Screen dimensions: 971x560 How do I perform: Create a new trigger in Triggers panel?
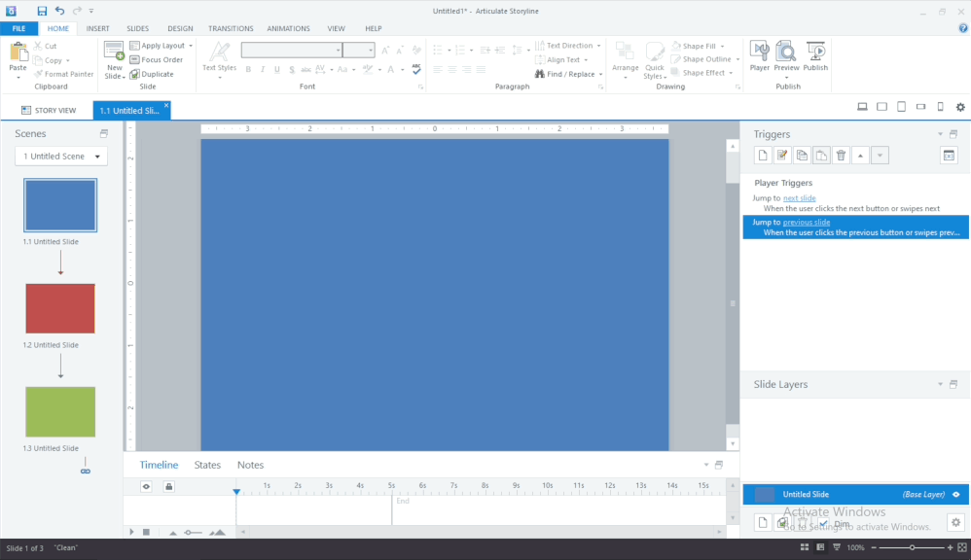click(763, 156)
